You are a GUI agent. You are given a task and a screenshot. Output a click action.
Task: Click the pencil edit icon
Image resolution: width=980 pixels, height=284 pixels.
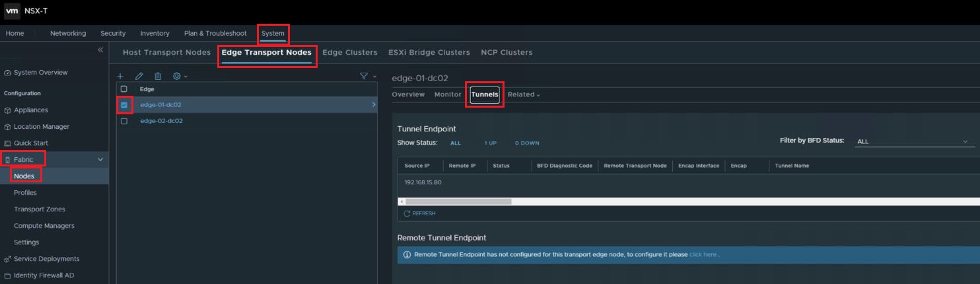point(139,77)
